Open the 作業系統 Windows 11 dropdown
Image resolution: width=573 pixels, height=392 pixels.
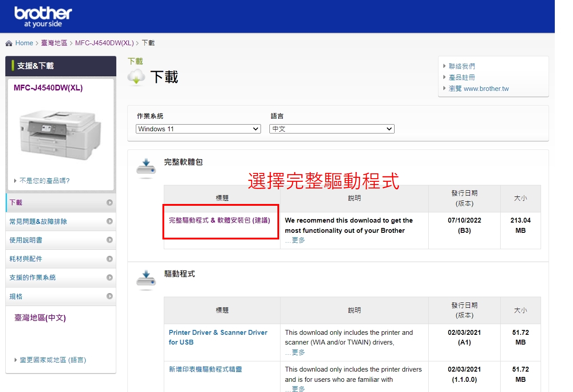(198, 129)
